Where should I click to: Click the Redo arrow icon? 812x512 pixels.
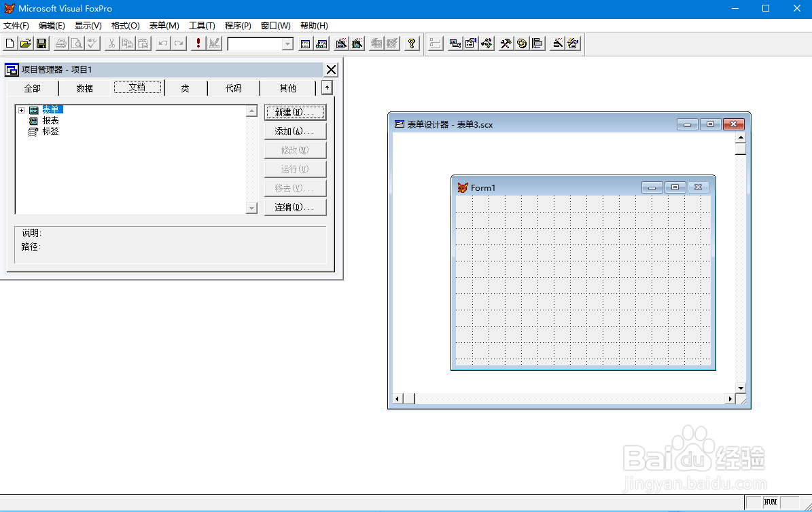pyautogui.click(x=179, y=43)
